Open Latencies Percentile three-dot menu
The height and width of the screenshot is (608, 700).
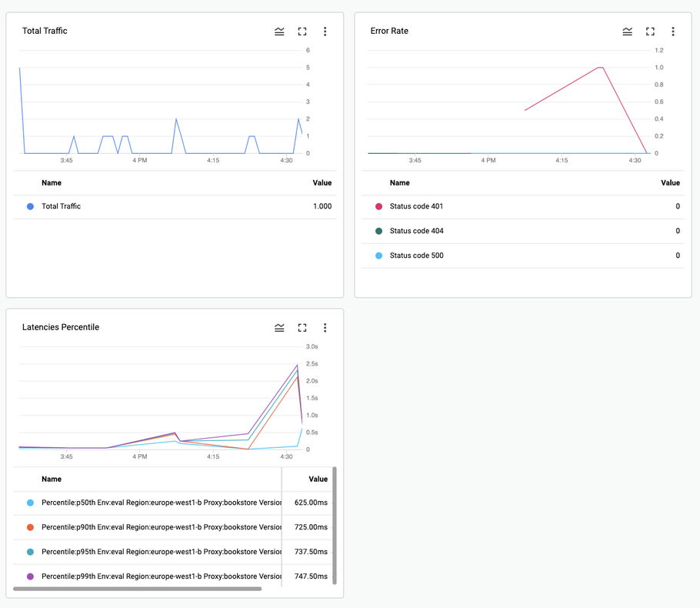[x=325, y=328]
